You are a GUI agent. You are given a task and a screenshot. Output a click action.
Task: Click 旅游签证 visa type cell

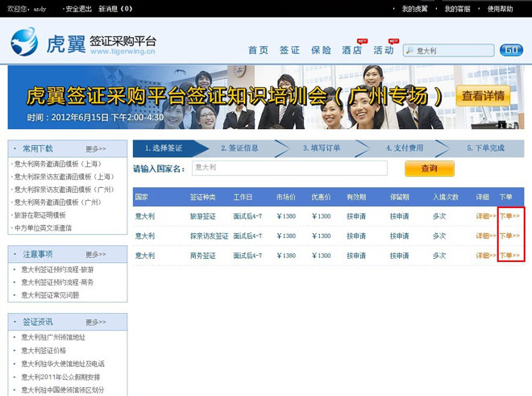[202, 216]
